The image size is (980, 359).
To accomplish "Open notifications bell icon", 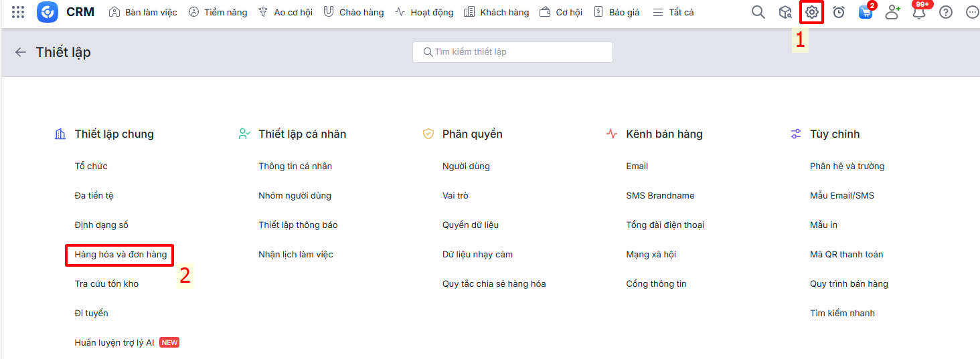I will (919, 12).
